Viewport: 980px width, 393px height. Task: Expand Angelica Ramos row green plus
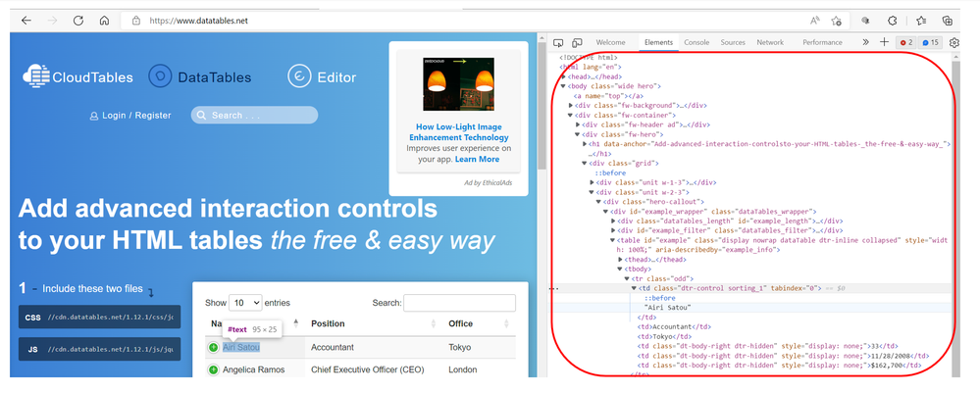click(213, 369)
